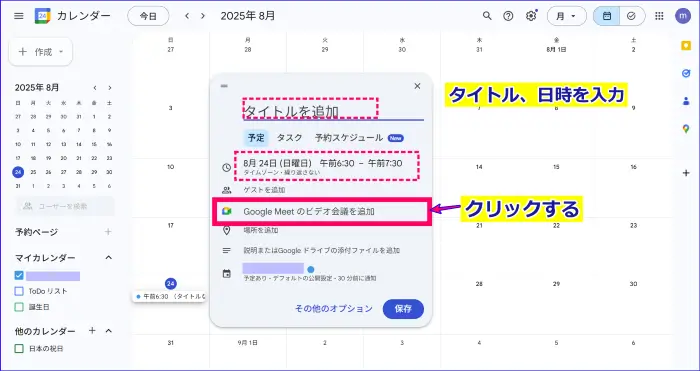
Task: Go to the previous month arrow in header
Action: 187,16
